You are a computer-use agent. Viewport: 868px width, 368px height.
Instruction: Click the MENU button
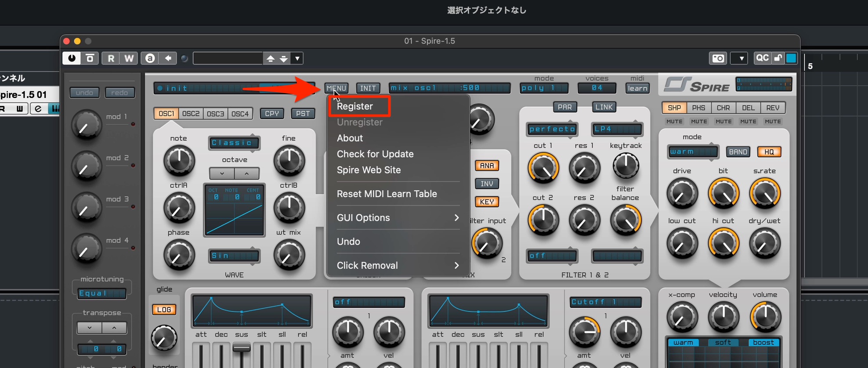pos(336,88)
